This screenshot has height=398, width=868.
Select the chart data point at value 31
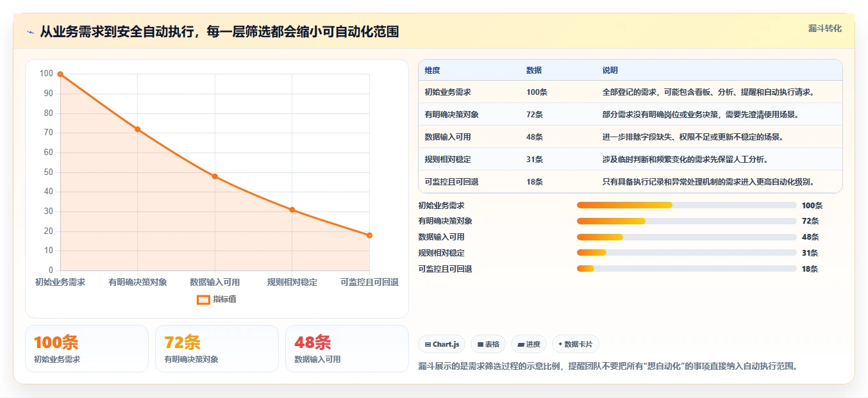[292, 210]
